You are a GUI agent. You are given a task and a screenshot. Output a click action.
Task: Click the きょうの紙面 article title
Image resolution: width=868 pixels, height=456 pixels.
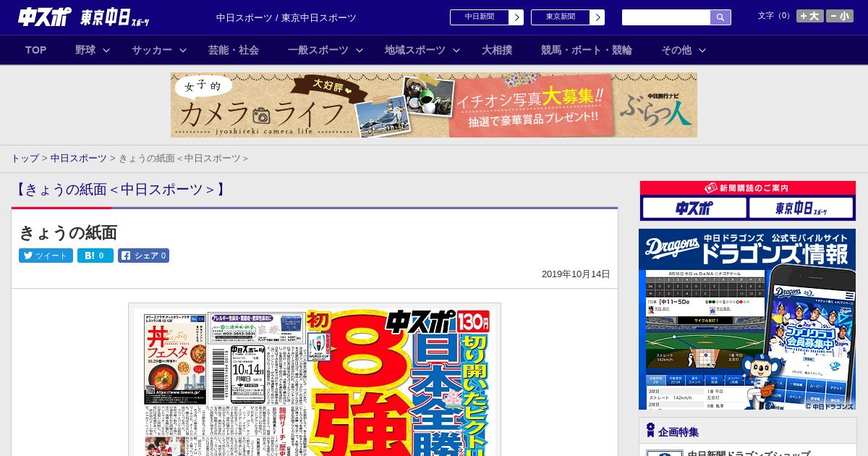(x=68, y=232)
